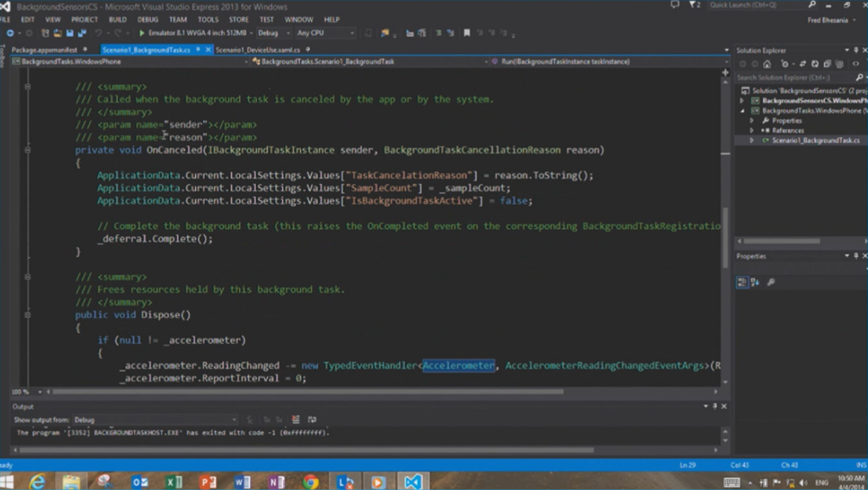The image size is (868, 490).
Task: Click the Undo arrow icon
Action: click(x=98, y=33)
